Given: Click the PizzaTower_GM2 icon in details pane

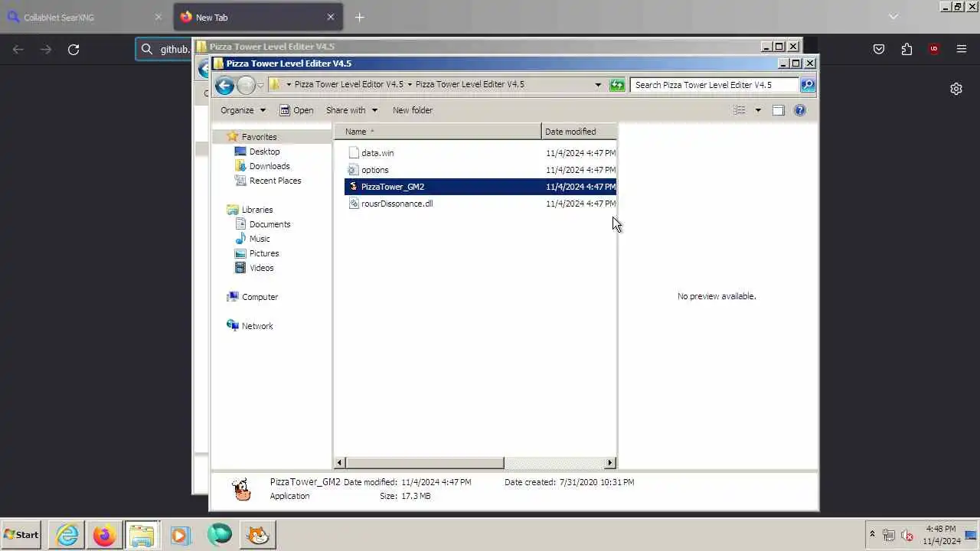Looking at the screenshot, I should click(242, 489).
